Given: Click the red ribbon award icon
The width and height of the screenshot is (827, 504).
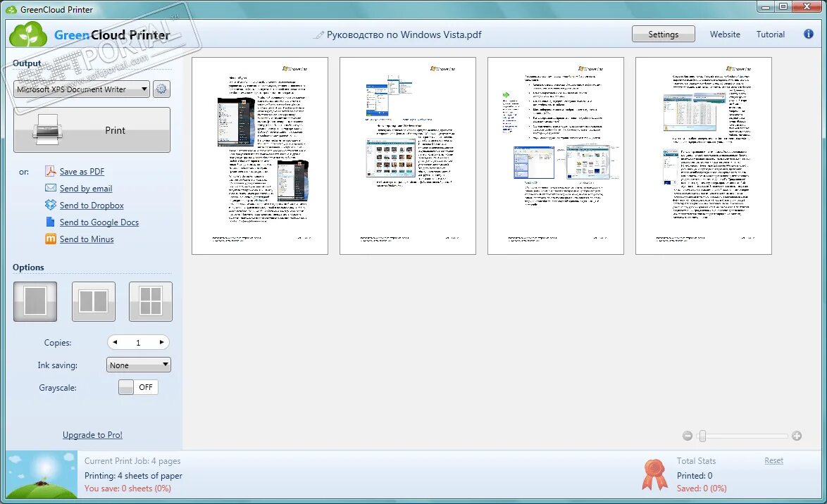Looking at the screenshot, I should coord(654,474).
